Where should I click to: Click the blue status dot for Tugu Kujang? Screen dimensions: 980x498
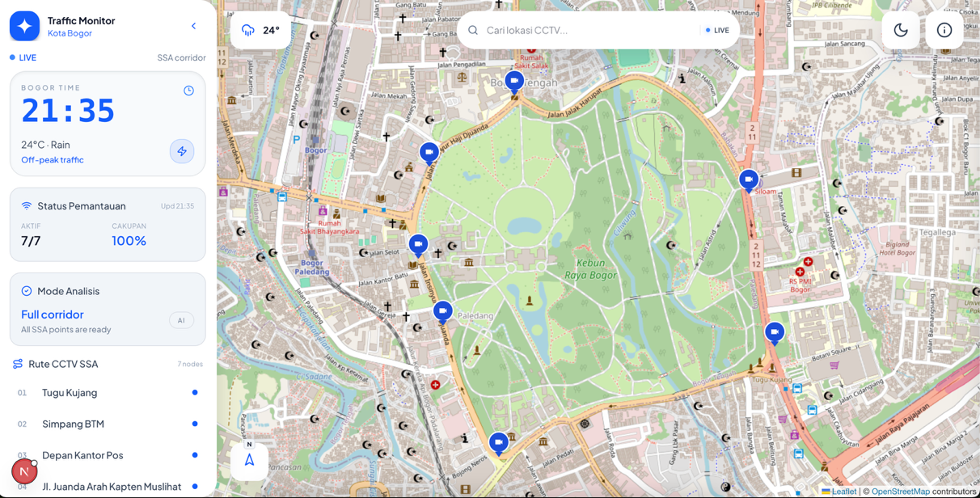point(195,393)
